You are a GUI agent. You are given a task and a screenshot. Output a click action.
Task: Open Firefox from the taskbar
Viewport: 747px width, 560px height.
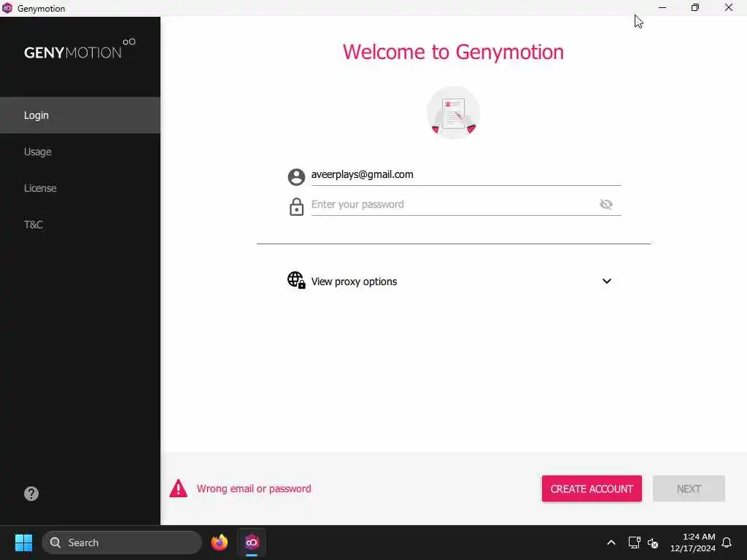coord(219,542)
